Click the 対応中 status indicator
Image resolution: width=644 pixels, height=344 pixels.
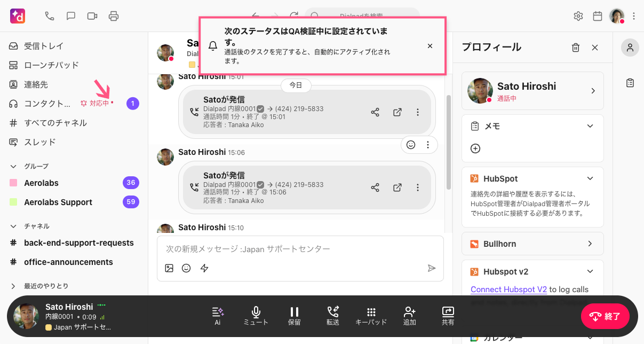pos(97,103)
